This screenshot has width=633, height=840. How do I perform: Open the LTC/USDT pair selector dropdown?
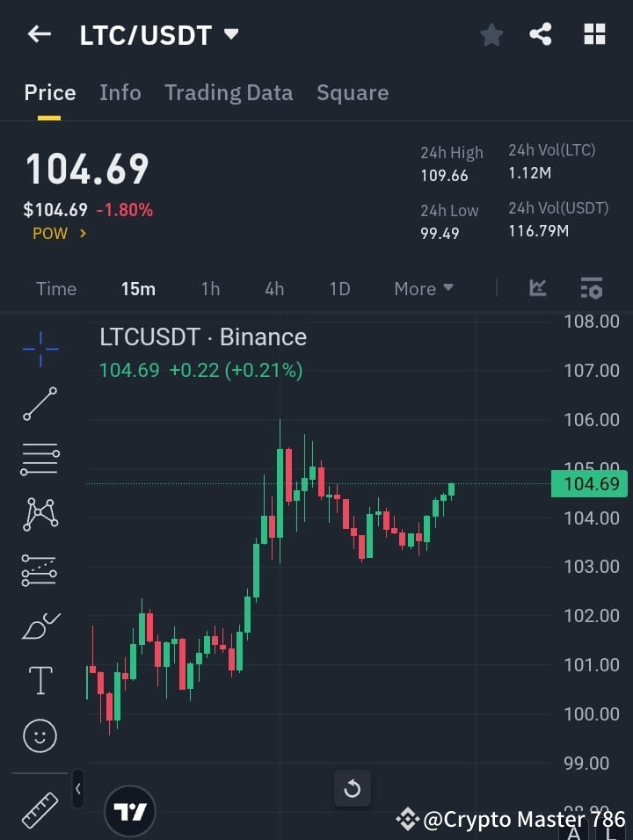pos(231,34)
